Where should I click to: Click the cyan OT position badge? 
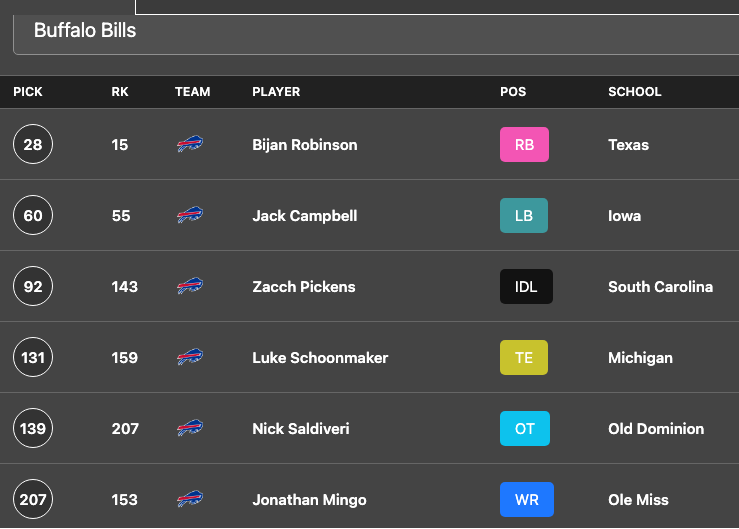[x=525, y=429]
